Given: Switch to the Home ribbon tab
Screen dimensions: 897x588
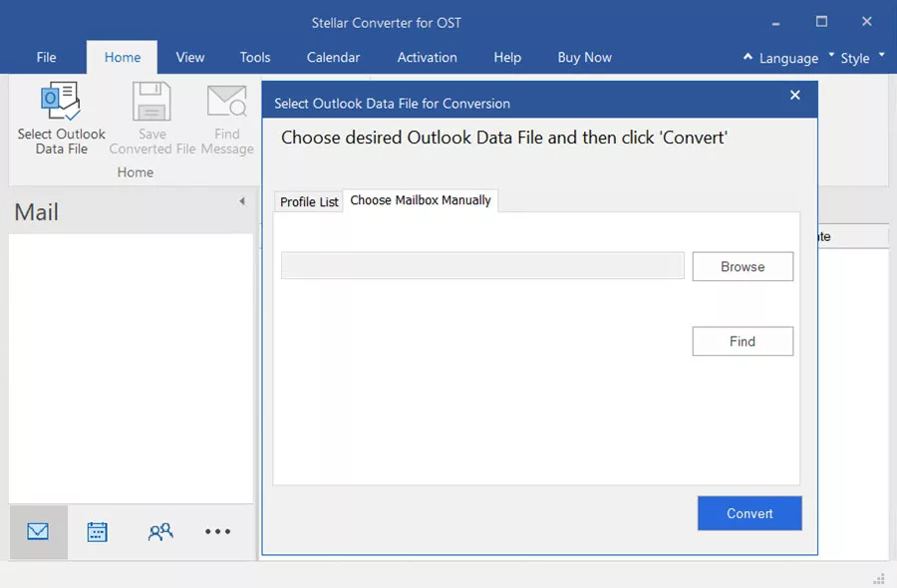Looking at the screenshot, I should click(122, 57).
